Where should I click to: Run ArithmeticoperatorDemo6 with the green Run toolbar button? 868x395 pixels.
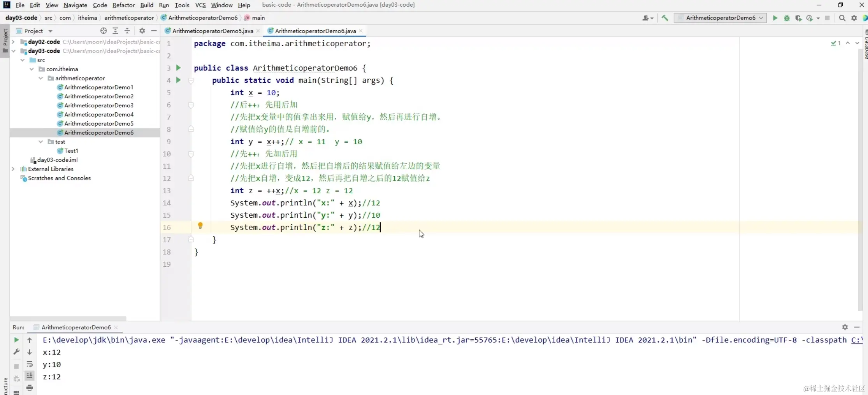pyautogui.click(x=775, y=18)
